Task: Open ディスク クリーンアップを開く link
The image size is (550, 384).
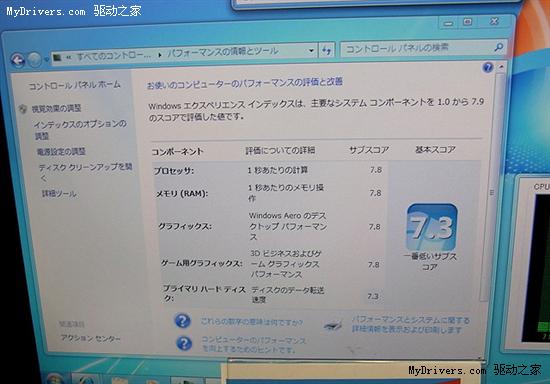Action: coord(85,172)
